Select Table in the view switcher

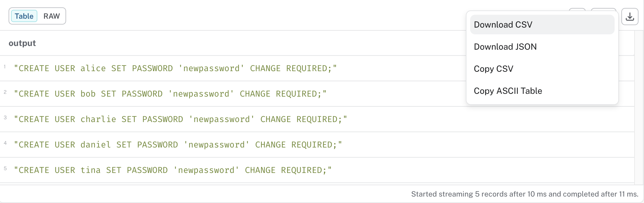pos(24,16)
